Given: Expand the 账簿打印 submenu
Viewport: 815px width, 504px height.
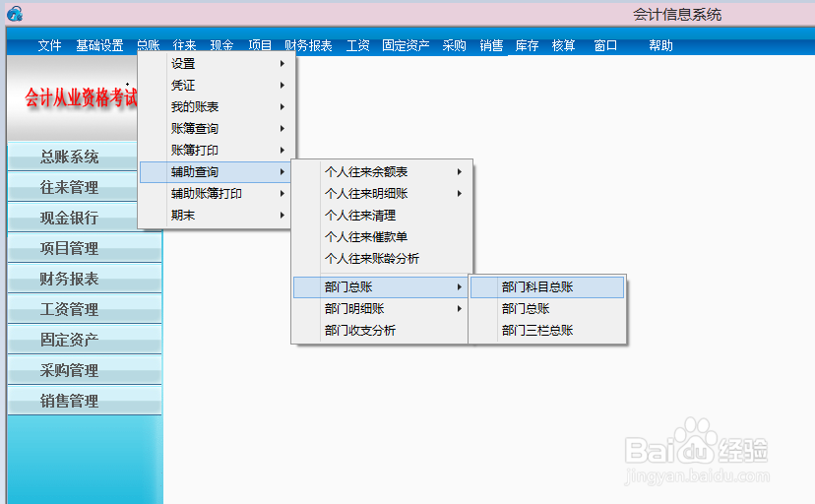Looking at the screenshot, I should tap(216, 151).
